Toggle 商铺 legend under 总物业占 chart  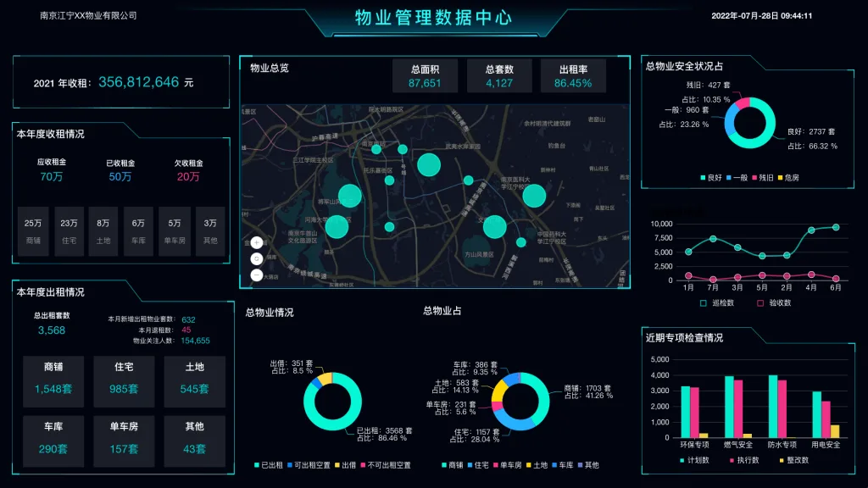pyautogui.click(x=453, y=465)
